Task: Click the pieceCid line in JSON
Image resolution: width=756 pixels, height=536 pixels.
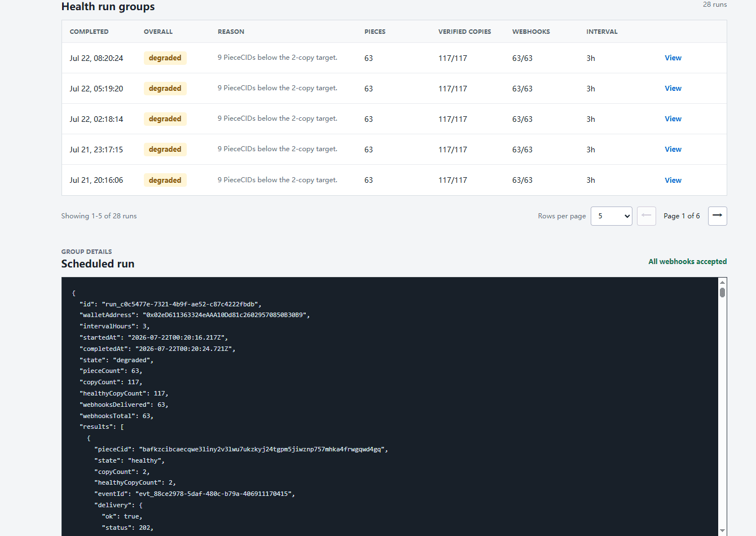Action: tap(241, 449)
